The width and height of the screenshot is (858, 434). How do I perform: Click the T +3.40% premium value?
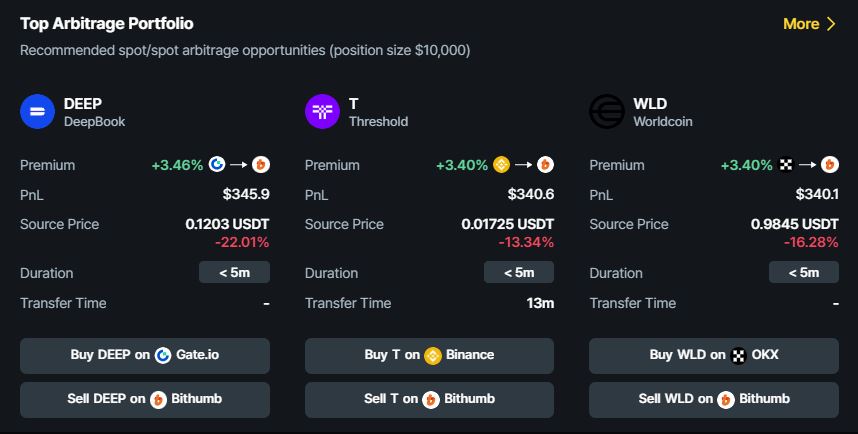tap(462, 165)
